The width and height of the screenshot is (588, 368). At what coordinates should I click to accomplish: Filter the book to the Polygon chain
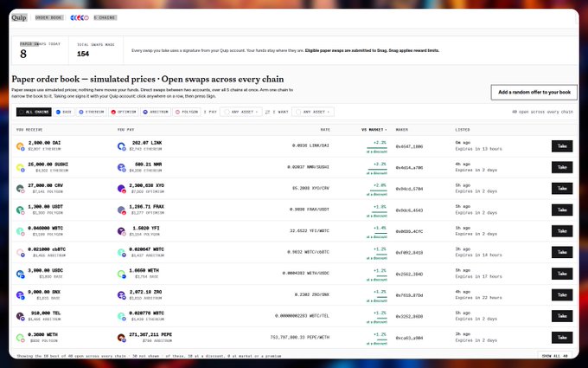click(187, 112)
